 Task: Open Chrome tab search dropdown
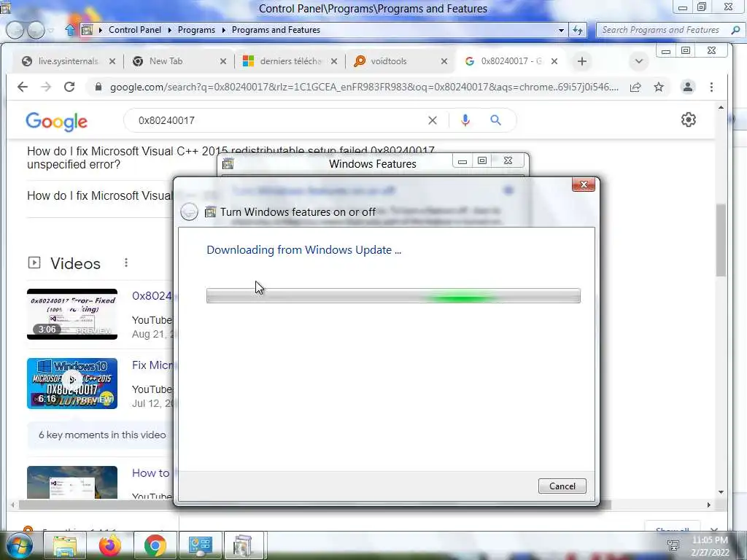639,61
